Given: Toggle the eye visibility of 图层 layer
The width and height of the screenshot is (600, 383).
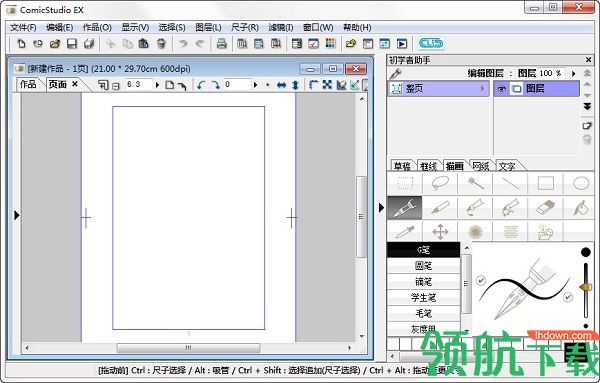Looking at the screenshot, I should point(501,89).
